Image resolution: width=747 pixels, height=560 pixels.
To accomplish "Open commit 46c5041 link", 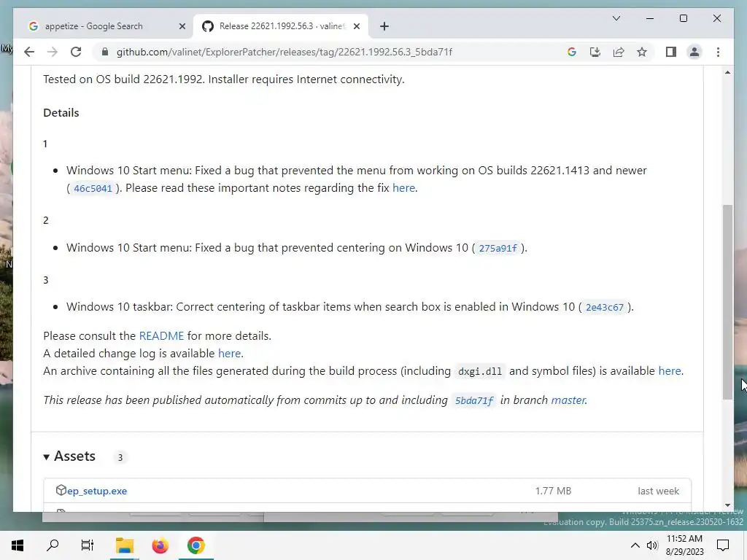I will (93, 188).
